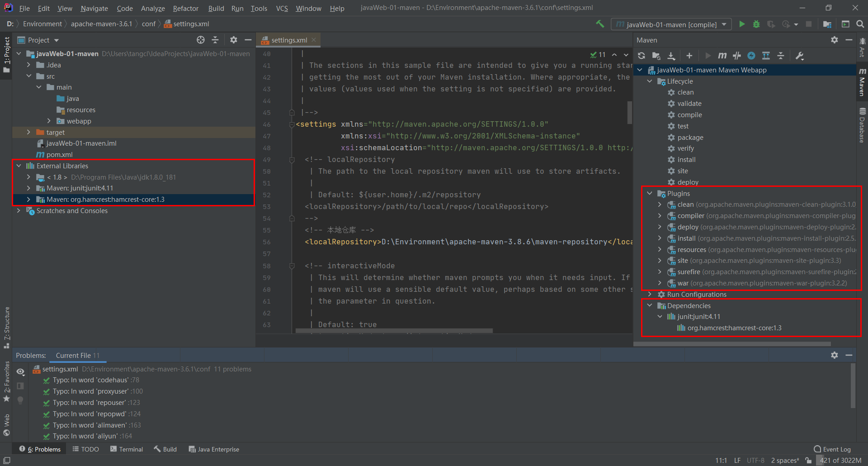Screen dimensions: 868x466
Task: Click the editor vertical scrollbar thumb
Action: [629, 112]
